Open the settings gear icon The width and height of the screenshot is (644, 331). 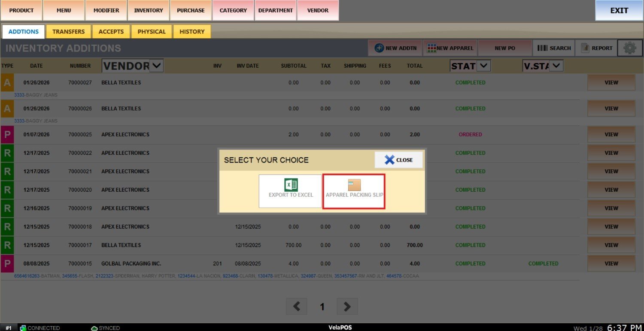click(629, 48)
